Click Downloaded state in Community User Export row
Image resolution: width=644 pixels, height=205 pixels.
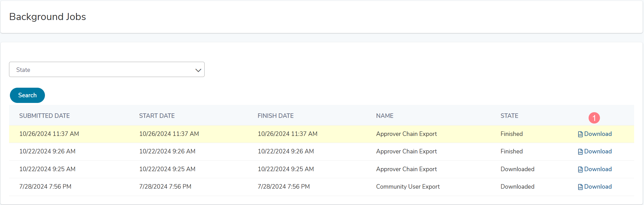517,187
